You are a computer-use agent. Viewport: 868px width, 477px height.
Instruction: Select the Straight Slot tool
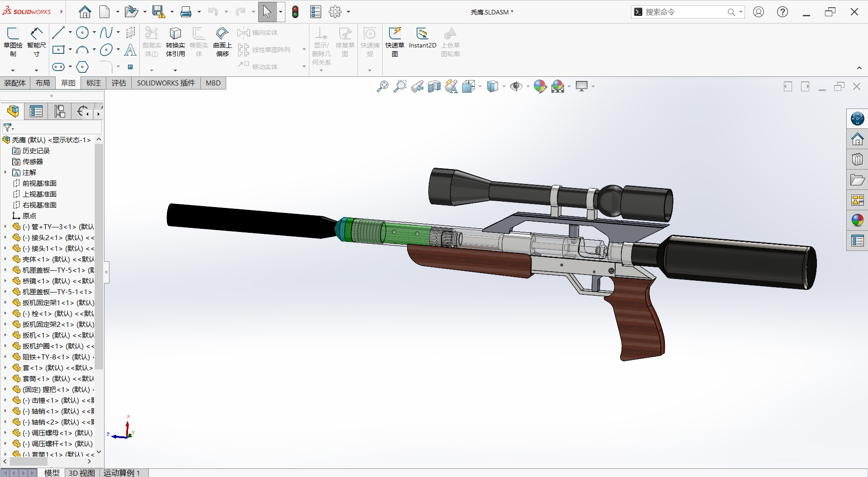click(58, 67)
